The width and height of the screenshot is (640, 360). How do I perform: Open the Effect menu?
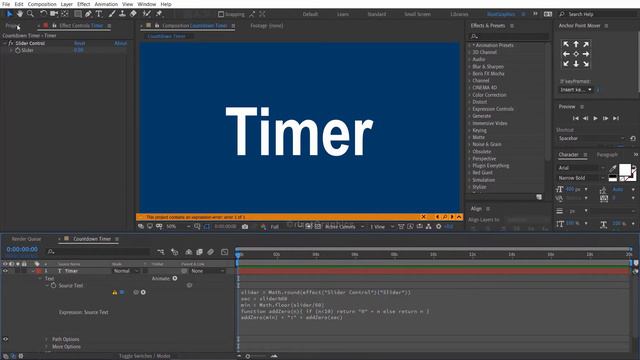[x=83, y=4]
